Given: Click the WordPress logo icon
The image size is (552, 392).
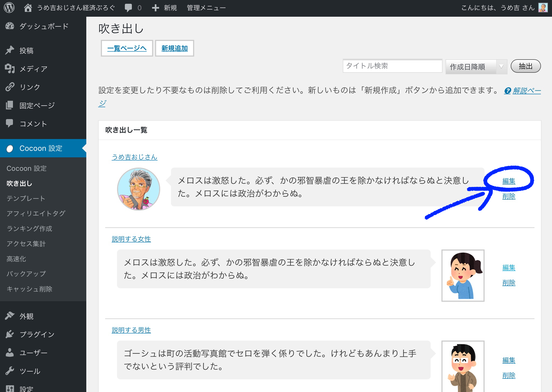Looking at the screenshot, I should click(x=9, y=8).
